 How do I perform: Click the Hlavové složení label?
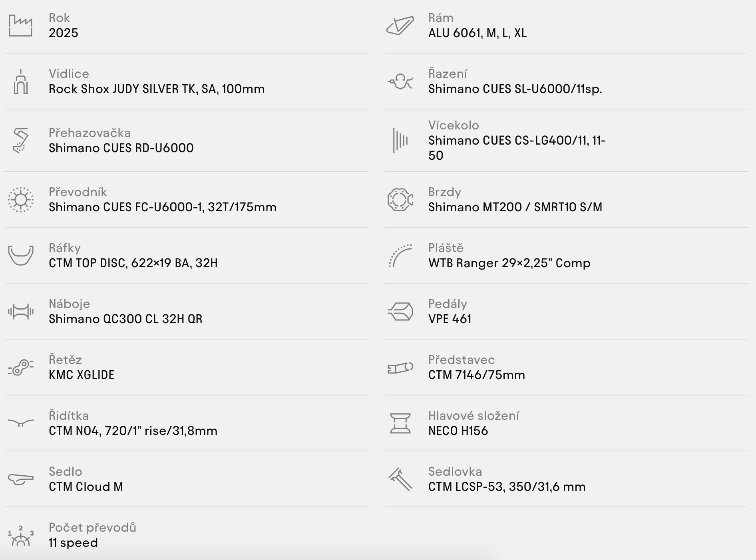473,415
